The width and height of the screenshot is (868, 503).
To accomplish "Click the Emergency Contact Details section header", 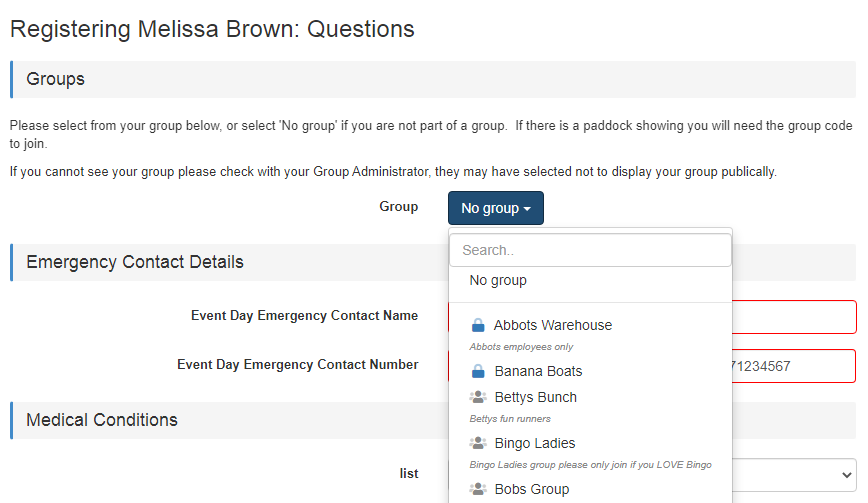I will [x=134, y=262].
